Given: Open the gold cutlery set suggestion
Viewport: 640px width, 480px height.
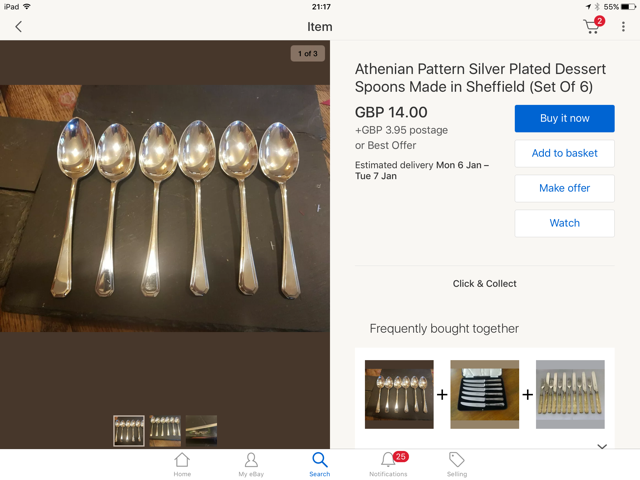Looking at the screenshot, I should [x=570, y=394].
